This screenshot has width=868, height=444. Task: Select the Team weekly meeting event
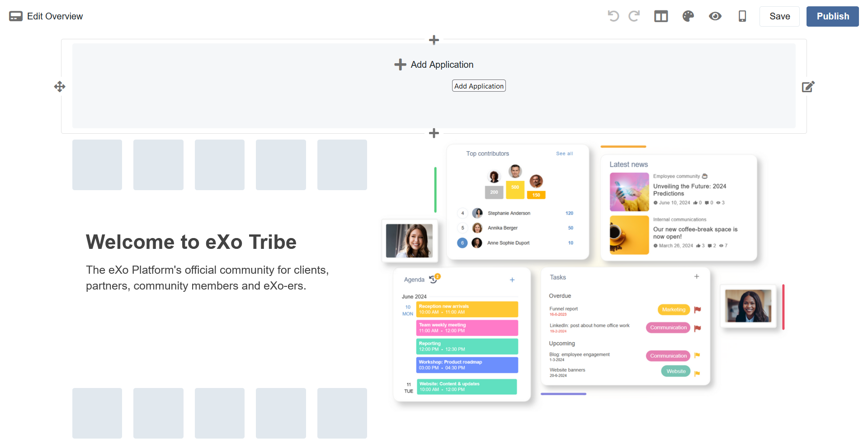[x=467, y=328]
